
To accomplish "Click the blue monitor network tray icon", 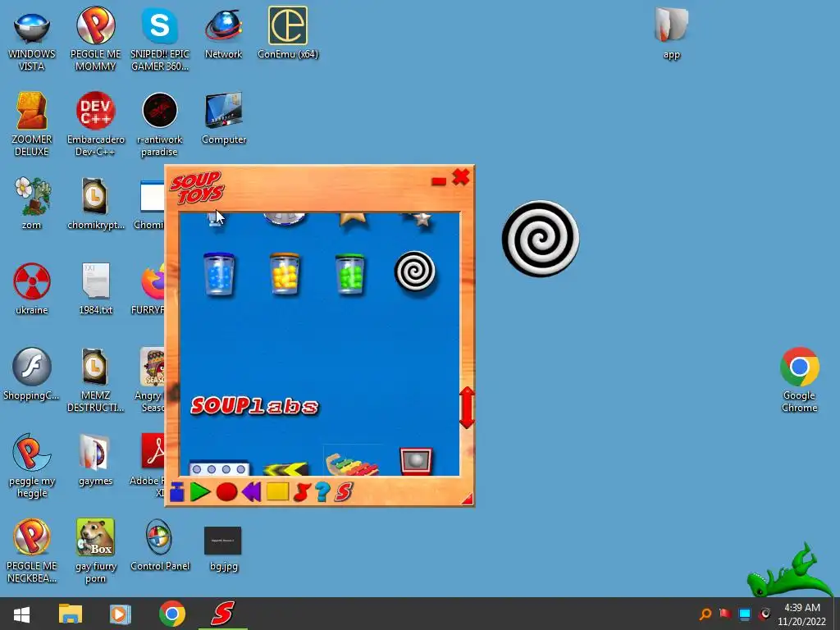I will click(745, 614).
